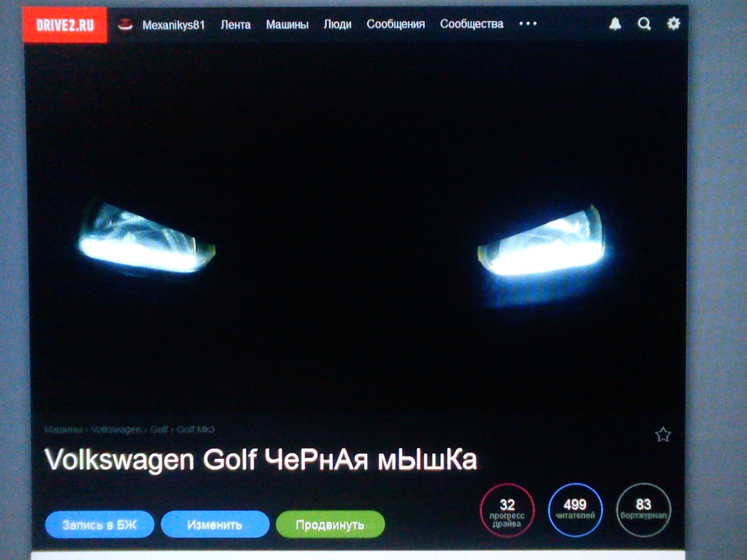Screen dimensions: 747x560
Task: Follow the Golf Mk3 breadcrumb link
Action: 195,429
